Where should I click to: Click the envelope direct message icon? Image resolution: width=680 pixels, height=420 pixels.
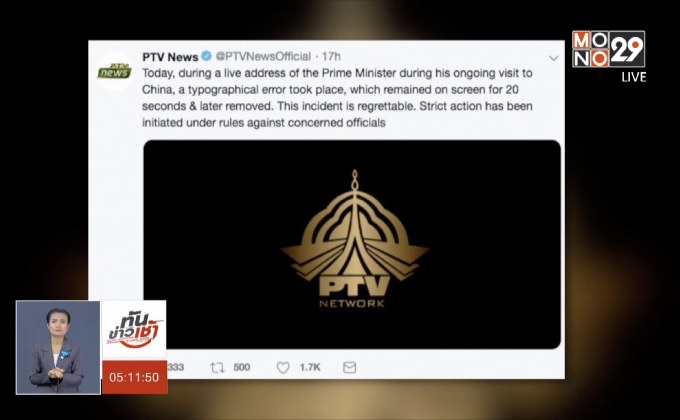(x=350, y=368)
